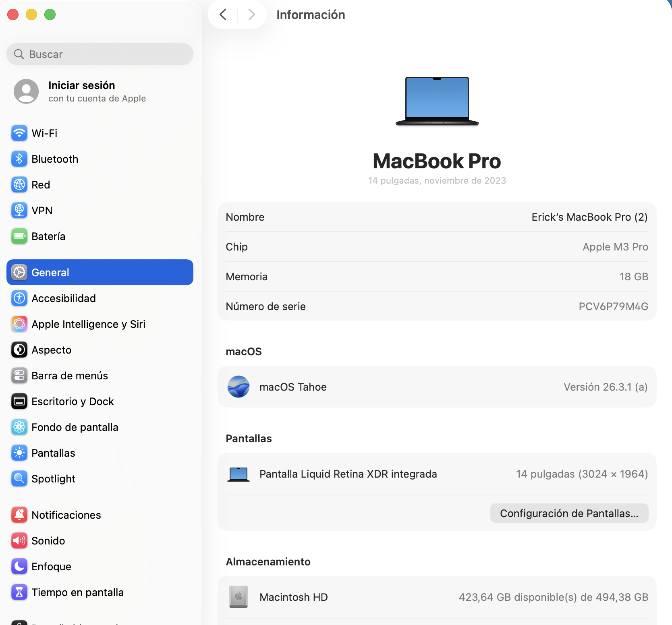The height and width of the screenshot is (625, 672).
Task: Select Fondo de pantalla label
Action: (75, 427)
